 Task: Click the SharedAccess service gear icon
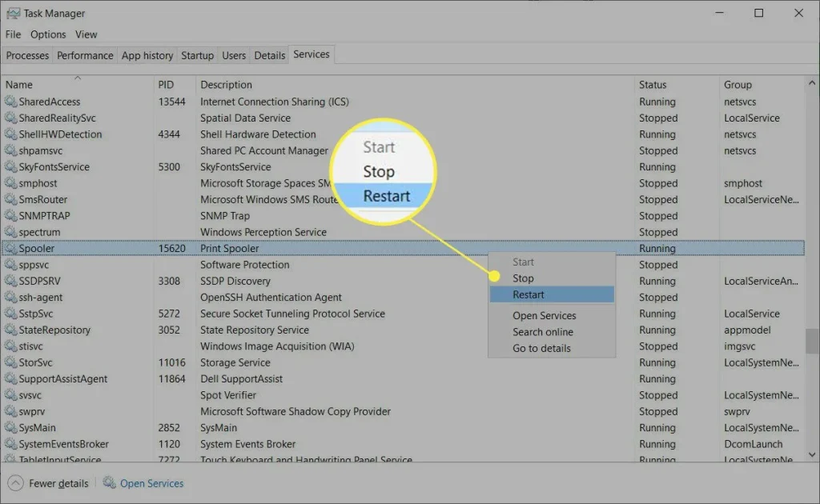10,102
